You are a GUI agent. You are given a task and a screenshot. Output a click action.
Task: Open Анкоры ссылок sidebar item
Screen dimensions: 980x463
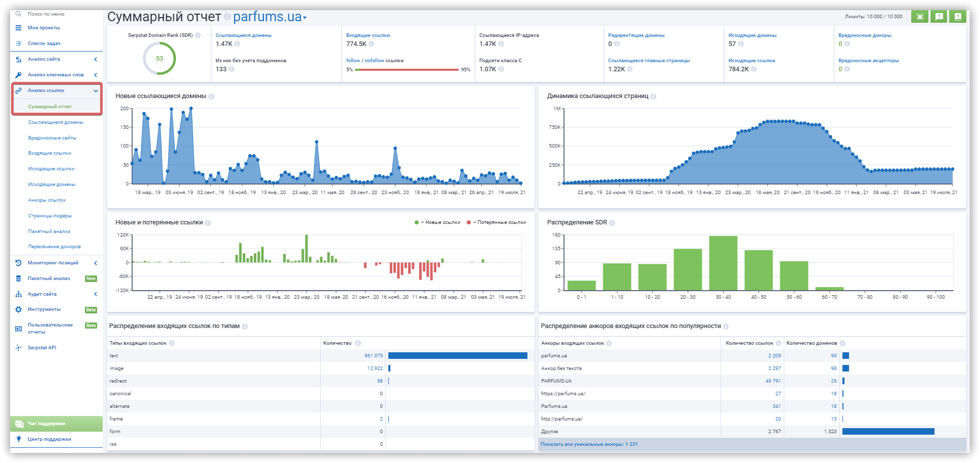pos(47,200)
